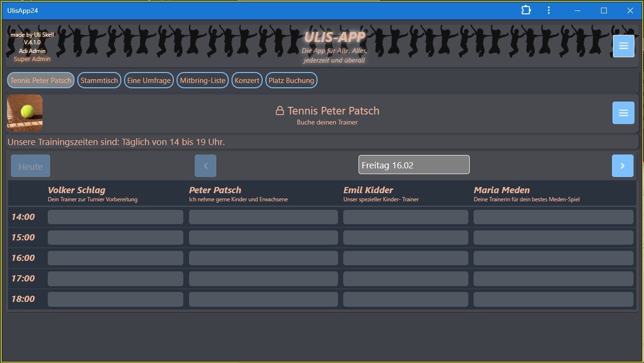Screen dimensions: 644x363
Task: Open the Freitag 16.02 date picker field
Action: (x=413, y=165)
